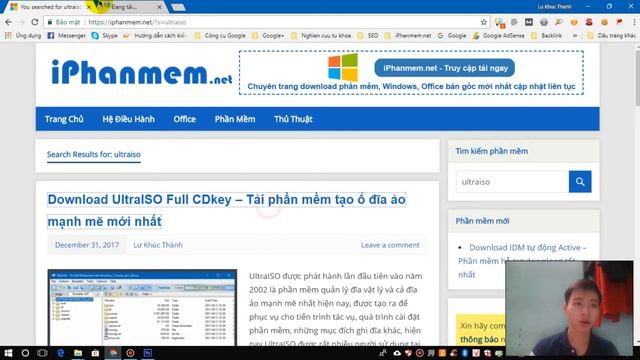Launch Microsoft Edge from the taskbar
Image resolution: width=640 pixels, height=360 pixels.
pos(60,353)
